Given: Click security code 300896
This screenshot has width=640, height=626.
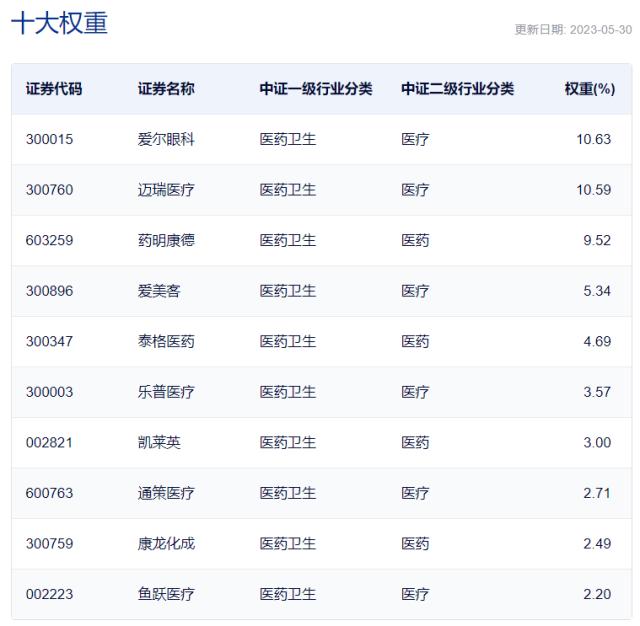Looking at the screenshot, I should pyautogui.click(x=49, y=291).
